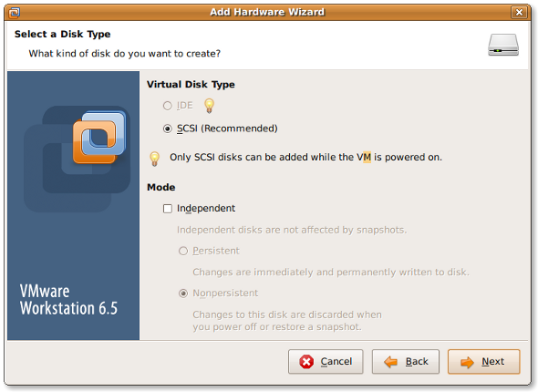Click 'Changes to this disk are discarded' description

pyautogui.click(x=287, y=321)
